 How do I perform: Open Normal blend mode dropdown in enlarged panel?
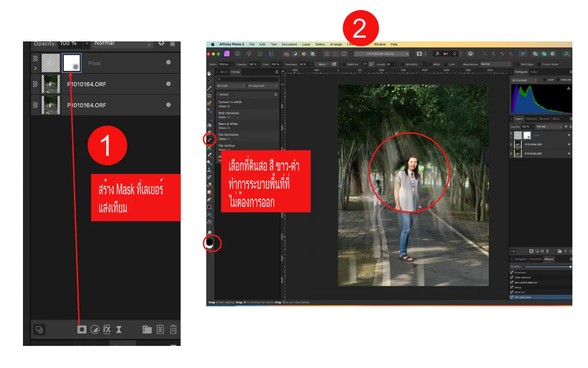point(122,44)
